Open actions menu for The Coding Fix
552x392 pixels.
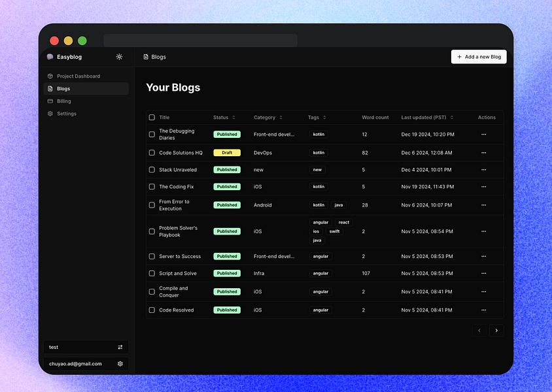484,187
